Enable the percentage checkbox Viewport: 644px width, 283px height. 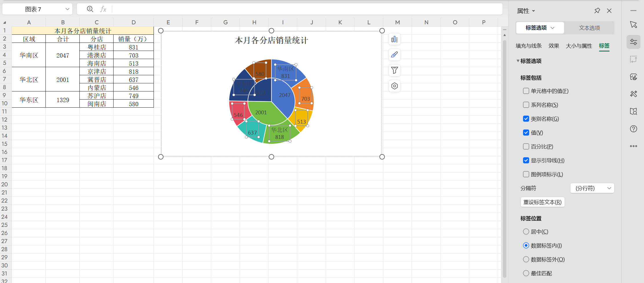click(526, 146)
